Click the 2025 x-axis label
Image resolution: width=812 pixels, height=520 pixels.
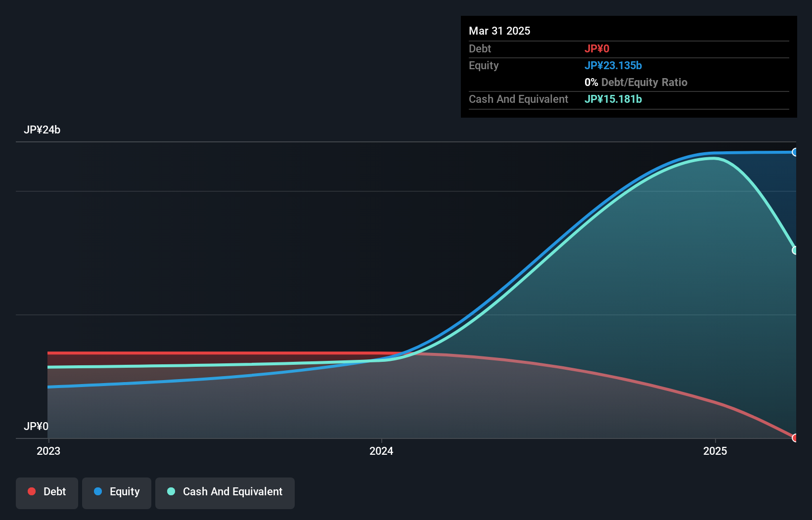tap(715, 451)
